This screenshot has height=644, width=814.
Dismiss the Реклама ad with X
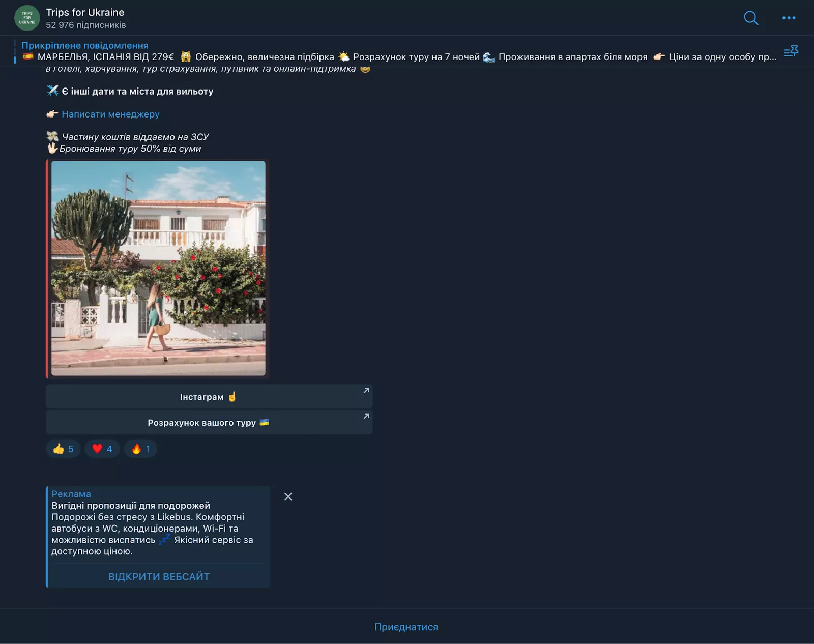click(288, 496)
